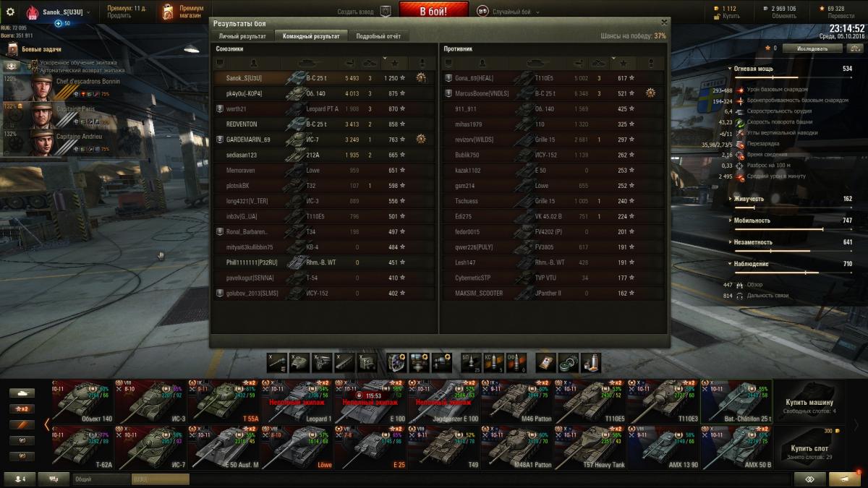This screenshot has width=868, height=488.
Task: Click the medal icon on GARDEMARIN_69 row
Action: click(x=421, y=139)
